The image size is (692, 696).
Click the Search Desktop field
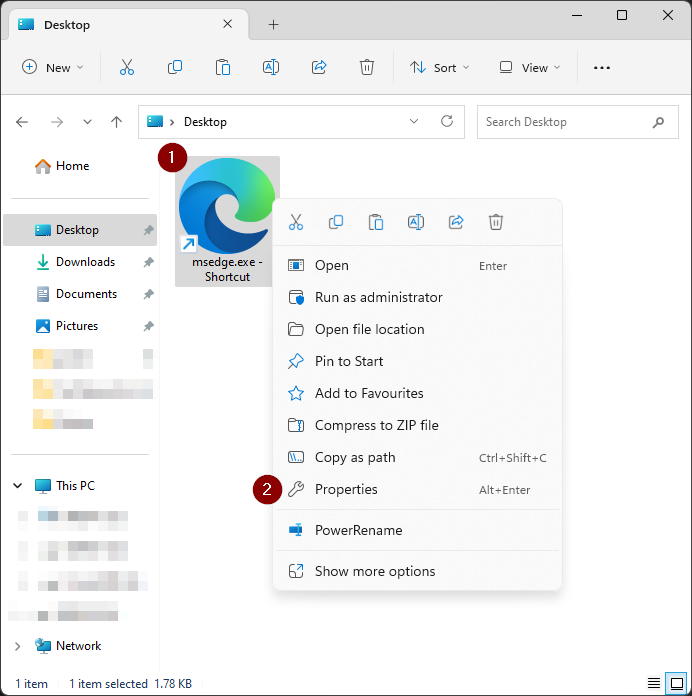click(x=577, y=122)
